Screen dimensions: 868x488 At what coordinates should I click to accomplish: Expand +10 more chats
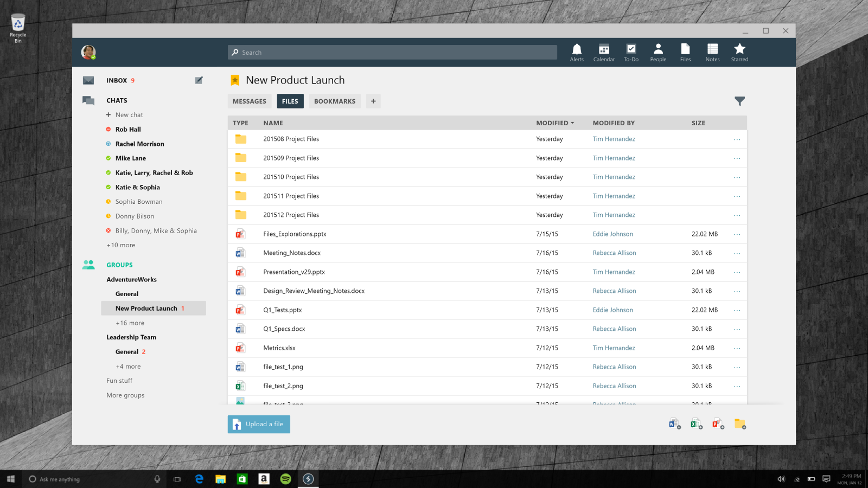pos(121,245)
